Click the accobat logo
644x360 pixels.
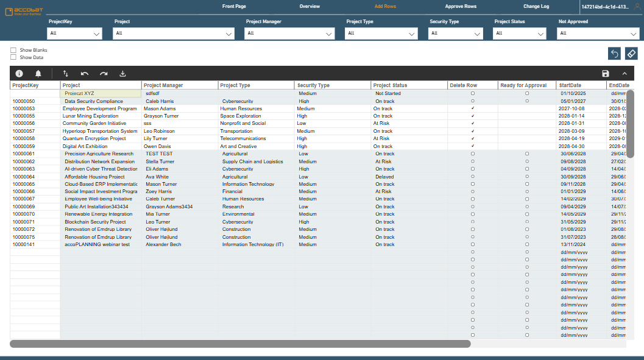pyautogui.click(x=24, y=11)
